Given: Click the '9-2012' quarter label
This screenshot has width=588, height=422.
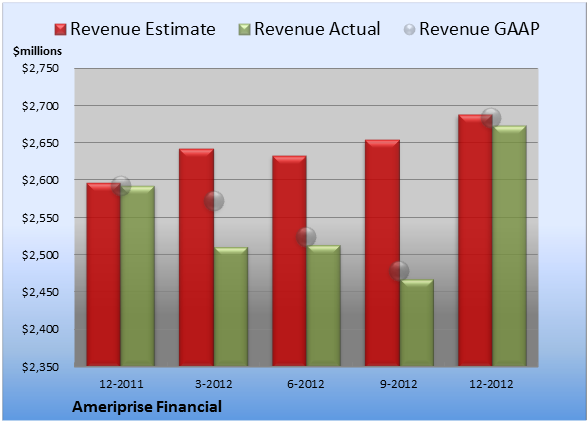Looking at the screenshot, I should click(399, 384).
